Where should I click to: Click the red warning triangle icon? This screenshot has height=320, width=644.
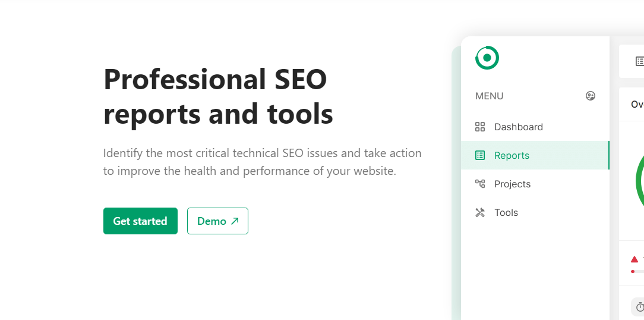pos(634,259)
